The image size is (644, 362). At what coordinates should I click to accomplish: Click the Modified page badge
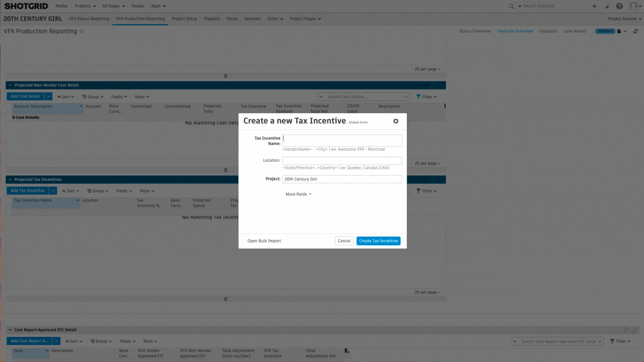[x=605, y=31]
